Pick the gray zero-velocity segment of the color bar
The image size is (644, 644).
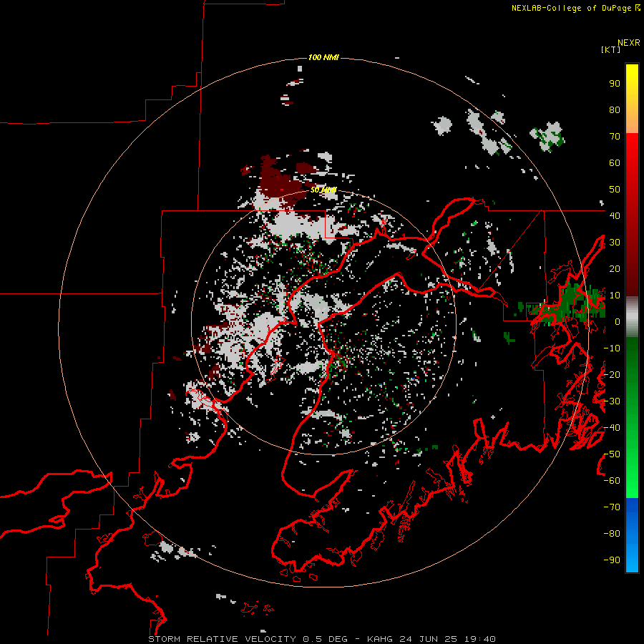(632, 317)
